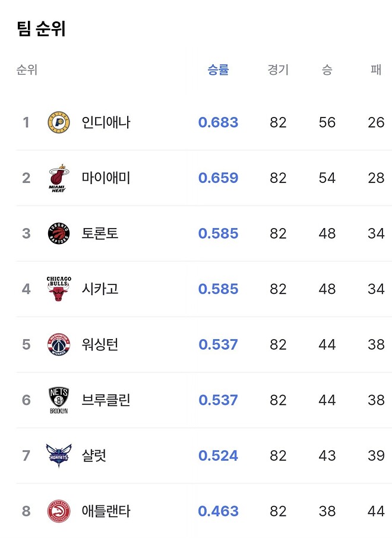
Task: Open 샬럿 win rate 0.524
Action: (x=218, y=455)
